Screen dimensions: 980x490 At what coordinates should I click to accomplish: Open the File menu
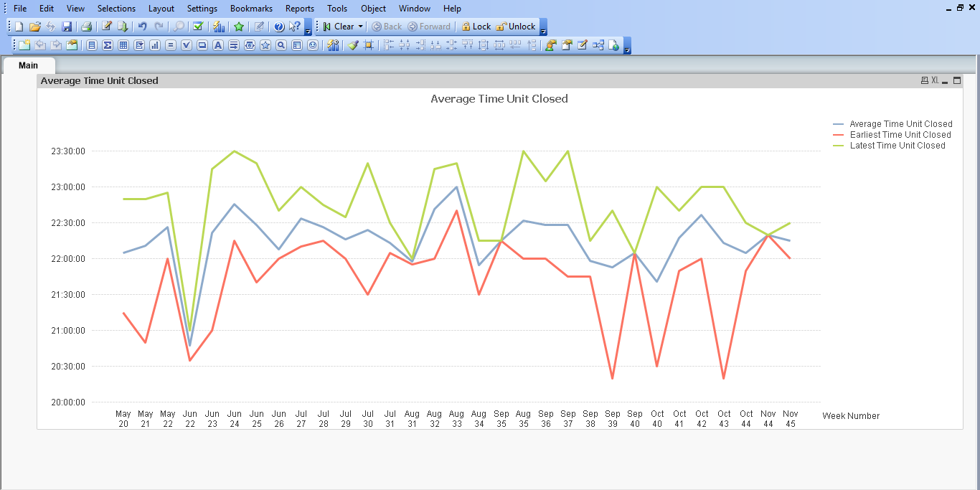click(20, 9)
